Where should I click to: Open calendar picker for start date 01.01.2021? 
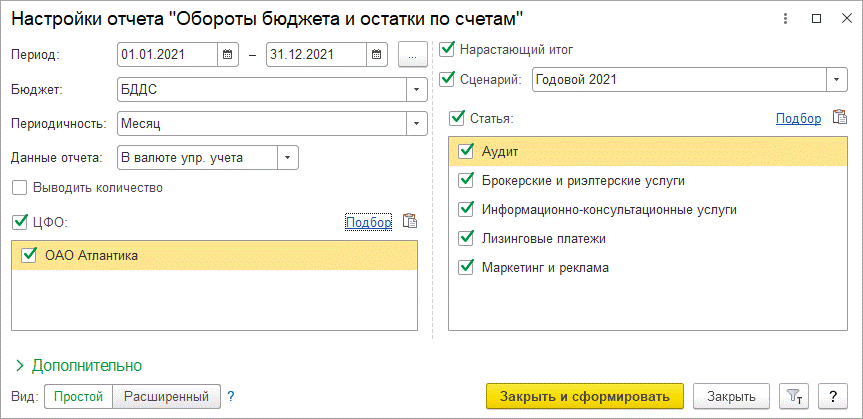[227, 55]
